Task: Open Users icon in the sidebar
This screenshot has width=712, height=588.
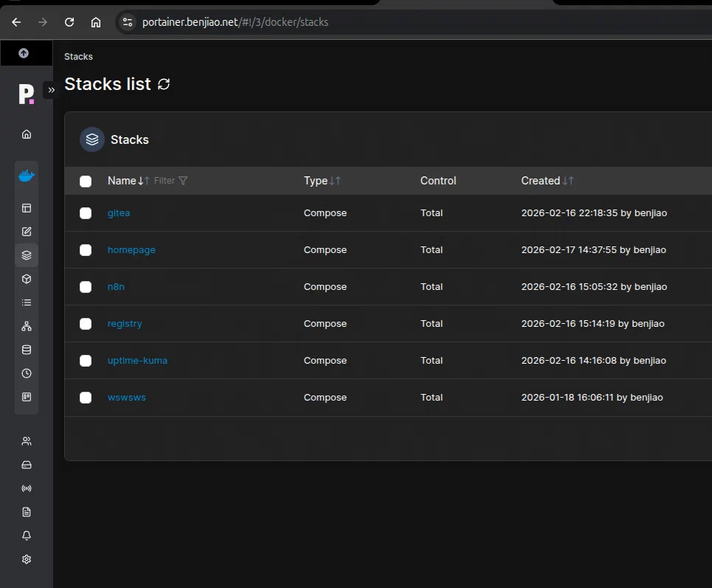Action: [x=27, y=441]
